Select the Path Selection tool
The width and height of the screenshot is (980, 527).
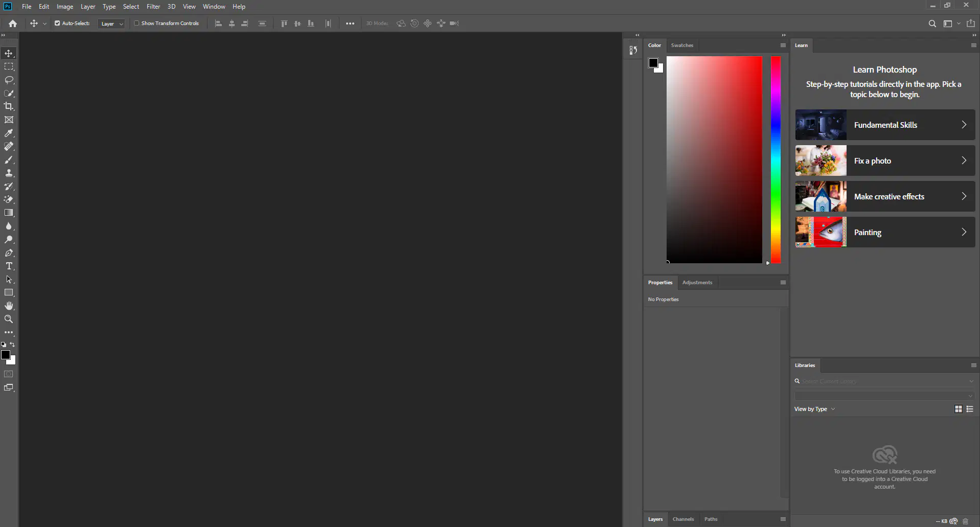pyautogui.click(x=9, y=279)
